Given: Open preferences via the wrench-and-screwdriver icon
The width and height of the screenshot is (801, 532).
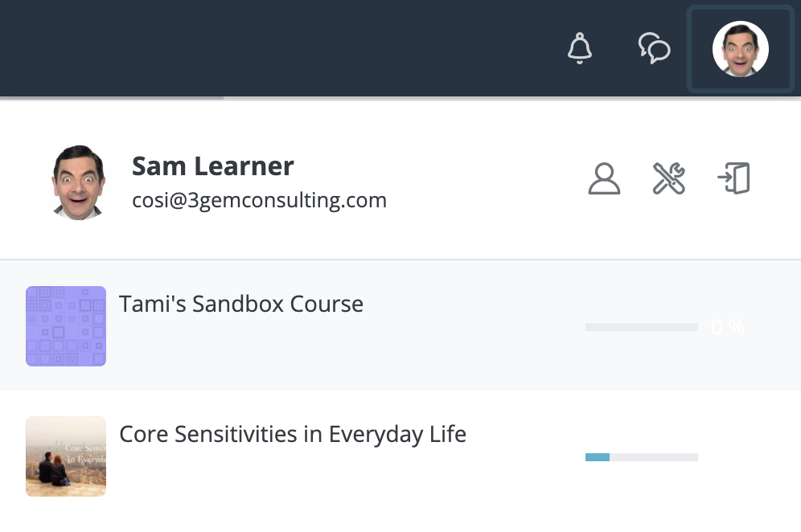Looking at the screenshot, I should pyautogui.click(x=668, y=179).
